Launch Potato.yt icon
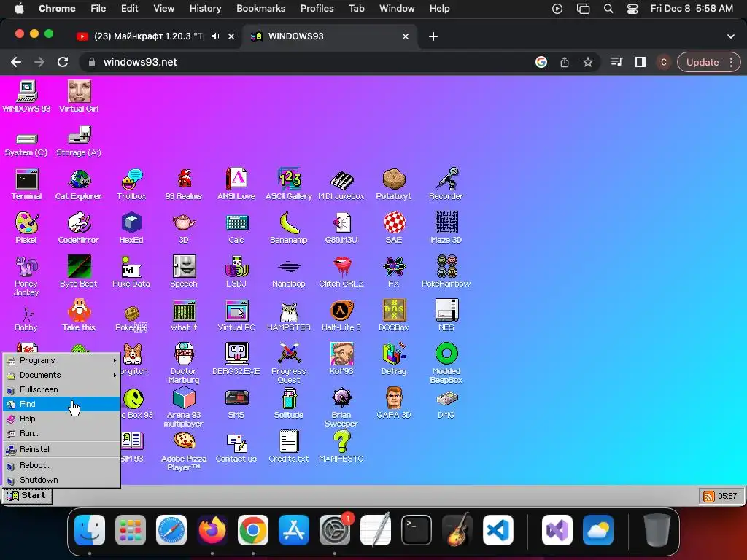The height and width of the screenshot is (560, 747). click(393, 184)
